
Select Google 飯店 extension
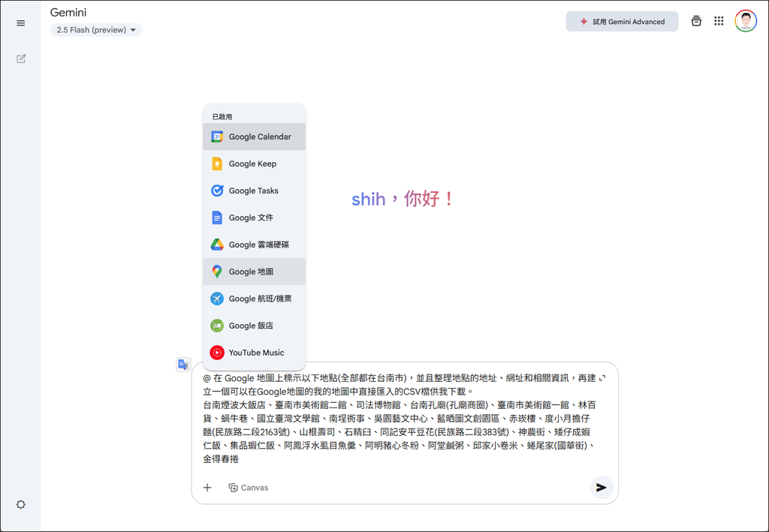[x=254, y=325]
